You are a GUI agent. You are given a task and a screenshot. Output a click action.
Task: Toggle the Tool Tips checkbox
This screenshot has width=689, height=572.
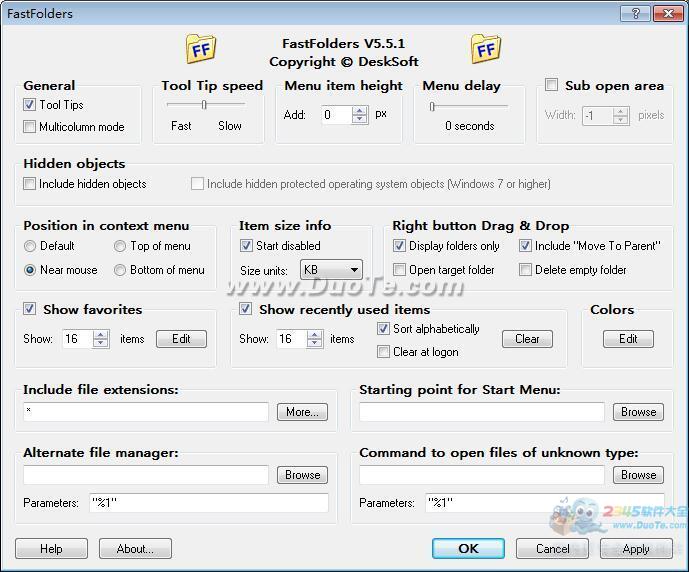point(29,105)
